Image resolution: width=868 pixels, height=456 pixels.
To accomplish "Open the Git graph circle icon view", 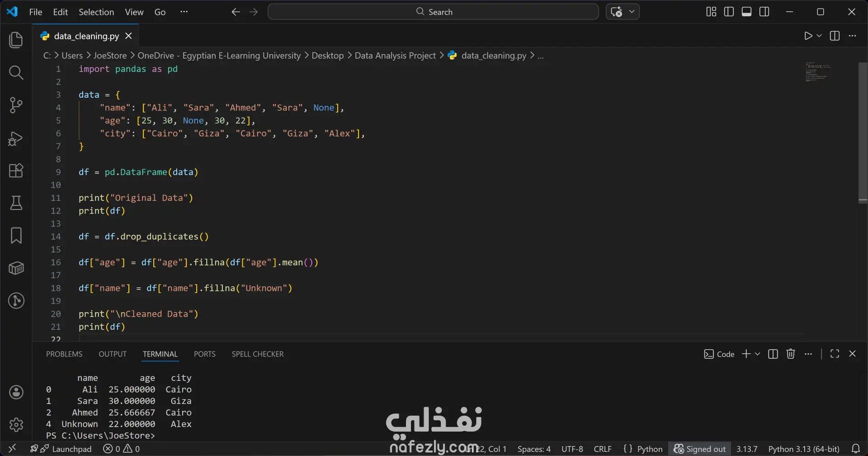I will 16,301.
